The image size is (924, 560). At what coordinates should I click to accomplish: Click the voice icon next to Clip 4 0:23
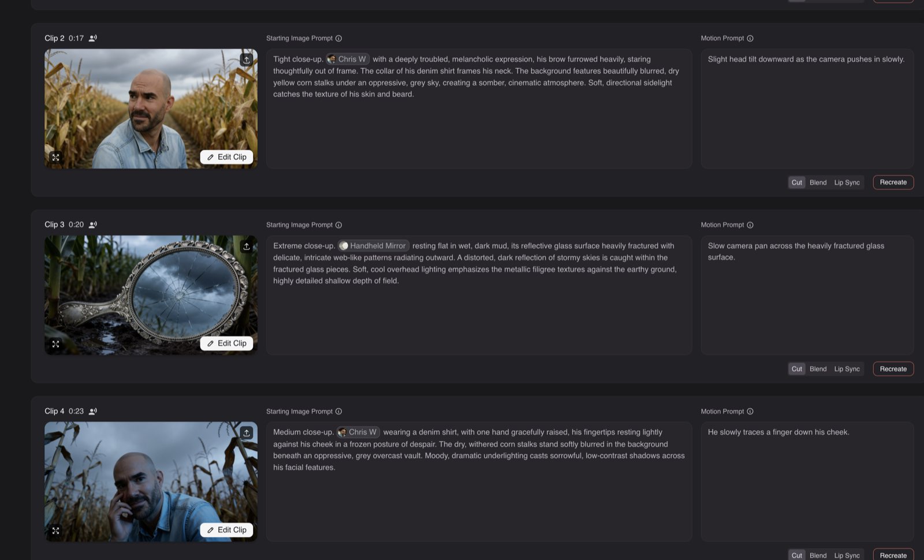click(92, 411)
